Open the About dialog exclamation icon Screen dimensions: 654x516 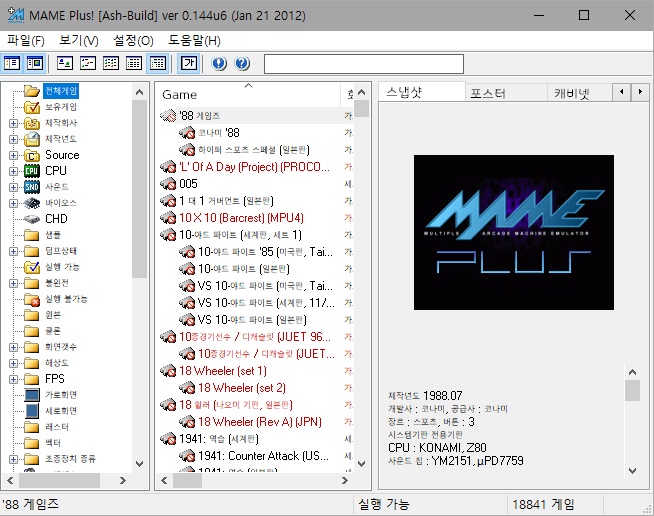(219, 63)
